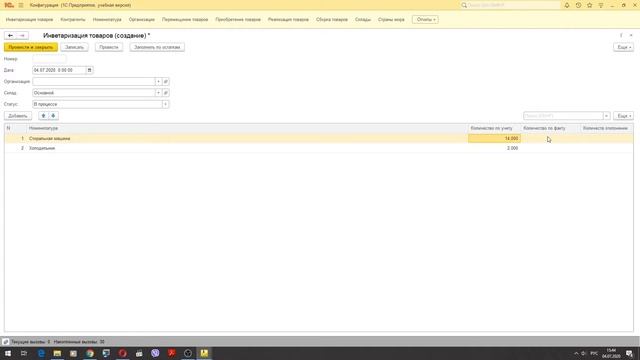Click the performance indicator status icon
The width and height of the screenshot is (640, 360).
tap(6, 342)
